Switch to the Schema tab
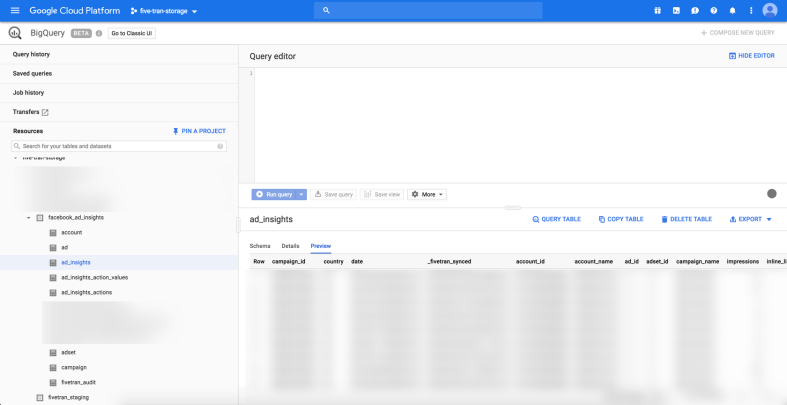Screen dimensions: 787x405 click(260, 246)
